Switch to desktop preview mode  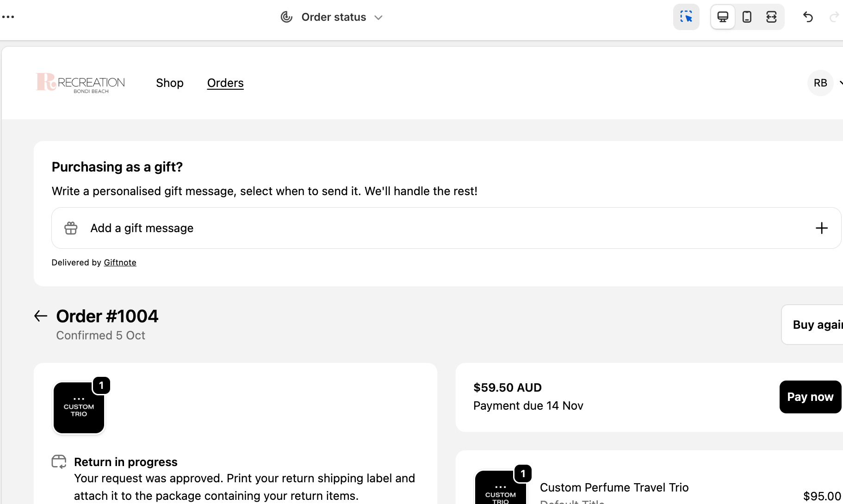(x=723, y=17)
